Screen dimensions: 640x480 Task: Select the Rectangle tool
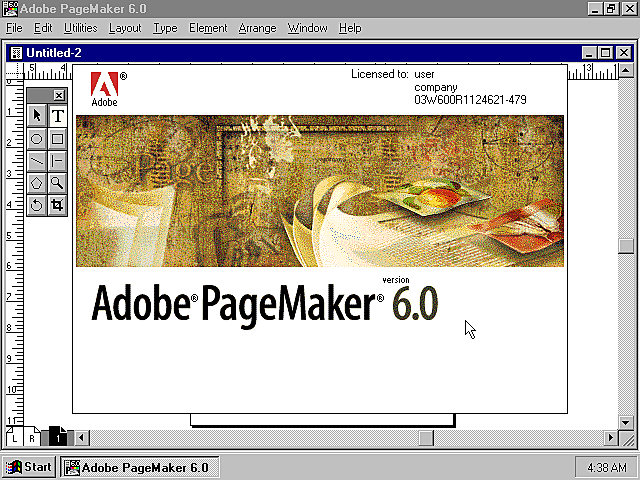pyautogui.click(x=58, y=139)
